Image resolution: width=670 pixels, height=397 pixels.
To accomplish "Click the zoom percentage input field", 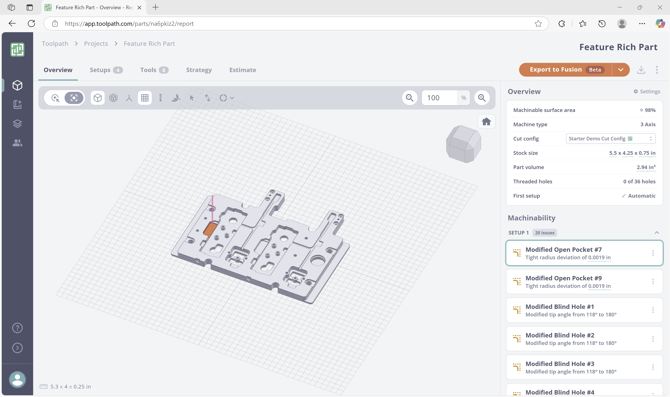I will 440,98.
